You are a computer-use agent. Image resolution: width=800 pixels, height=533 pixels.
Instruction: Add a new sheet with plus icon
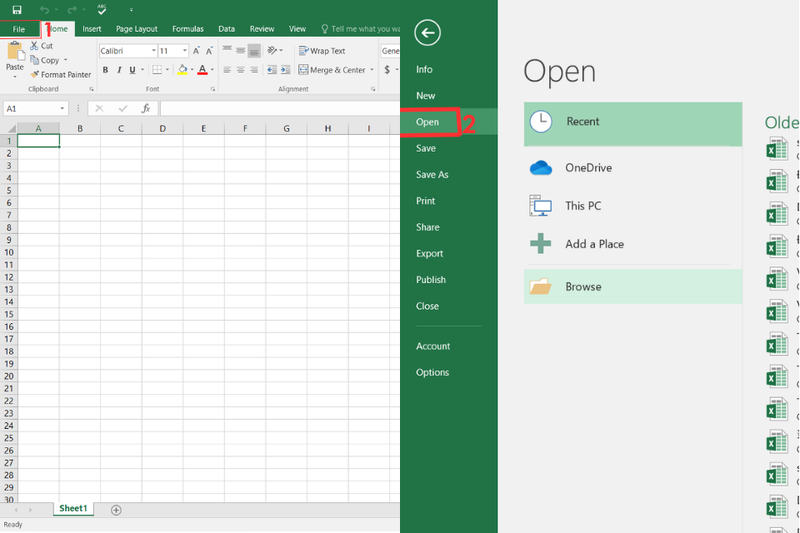[116, 510]
